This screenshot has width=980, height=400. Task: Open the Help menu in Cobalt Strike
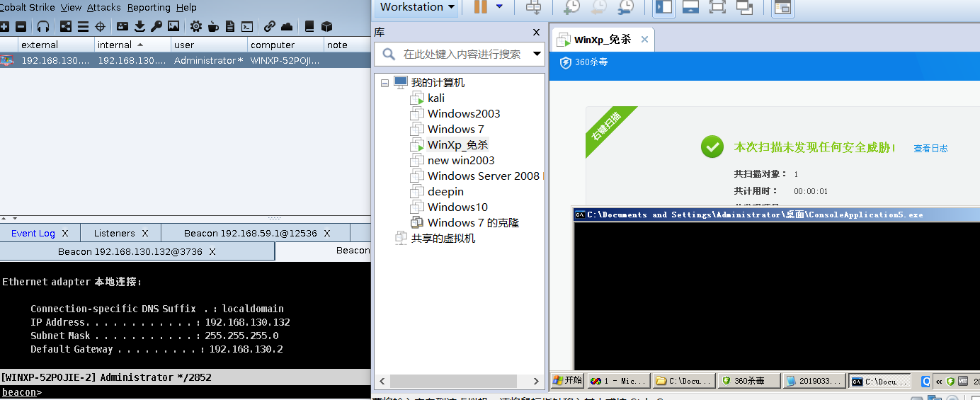tap(186, 7)
